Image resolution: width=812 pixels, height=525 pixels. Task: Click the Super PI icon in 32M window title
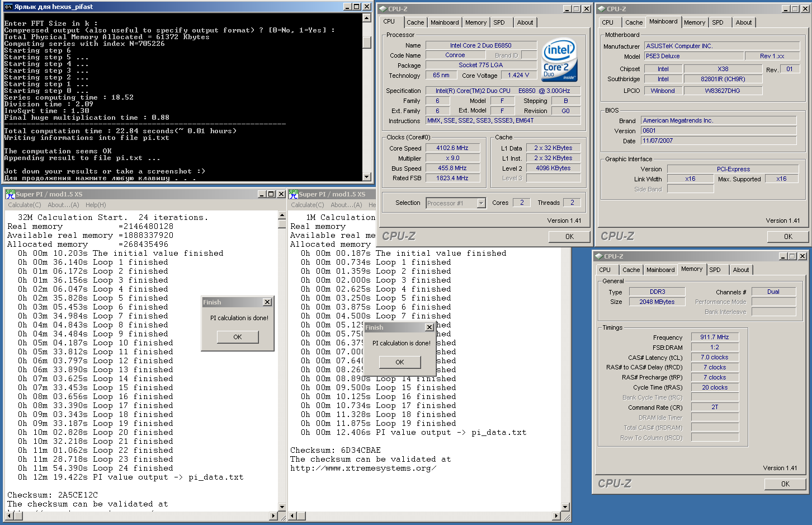10,194
